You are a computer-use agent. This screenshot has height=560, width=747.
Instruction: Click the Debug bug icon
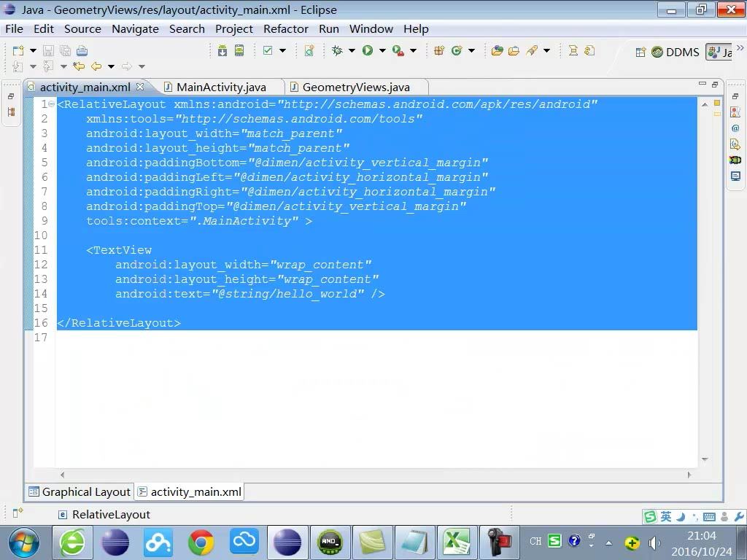337,50
